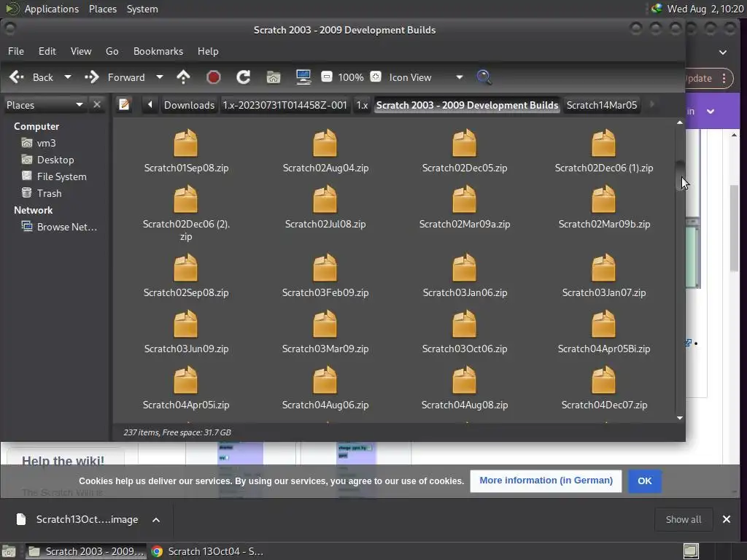Click the Downloads path bar button

(x=189, y=105)
